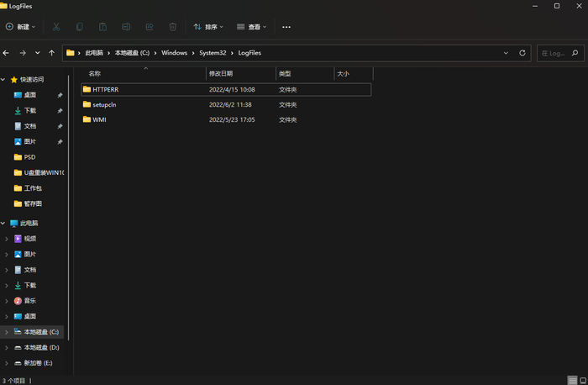Click 此电脑 in address breadcrumb
The image size is (588, 385).
point(94,53)
